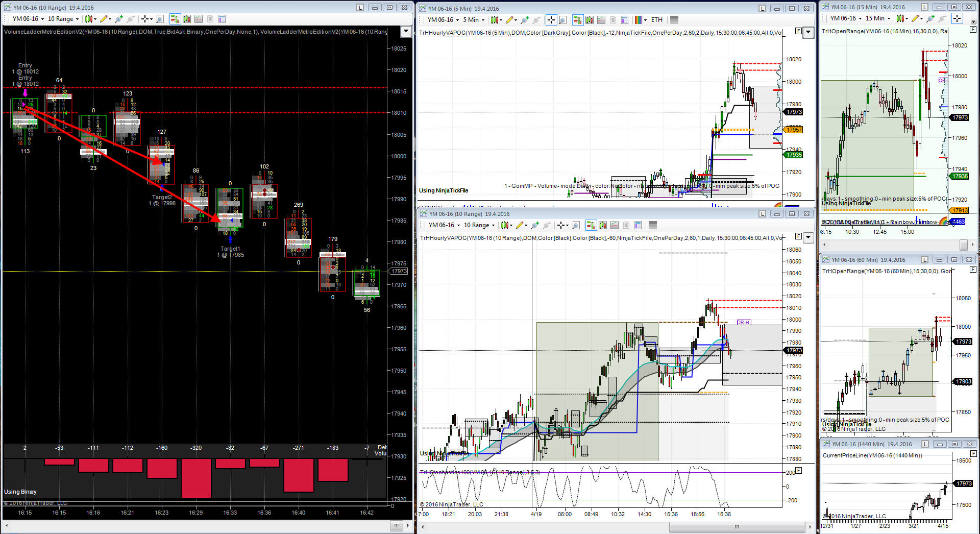The image size is (980, 534).
Task: Zoom in on the 15 Min chart
Action: [930, 18]
